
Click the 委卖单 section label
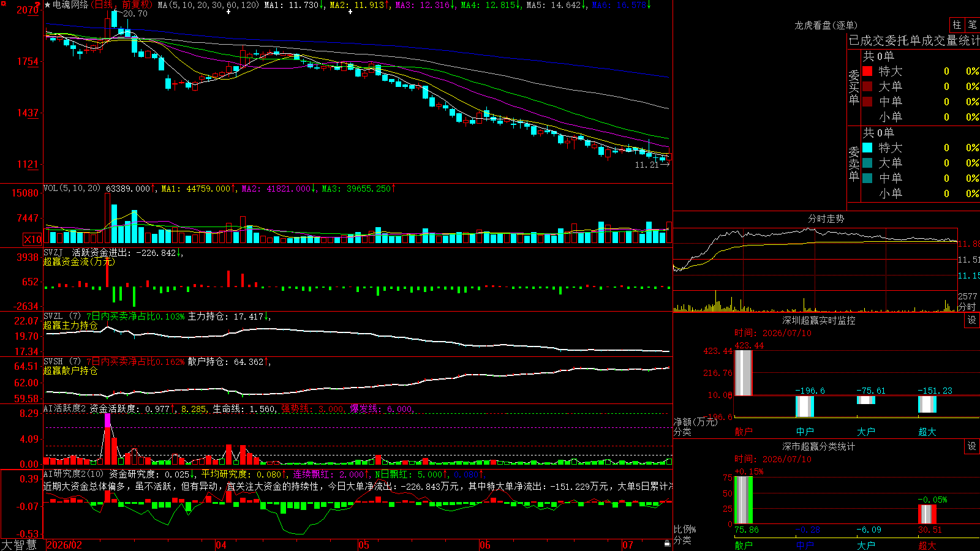tap(854, 163)
